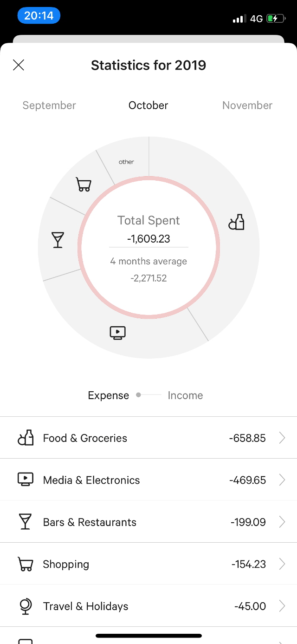This screenshot has width=297, height=644.
Task: Switch to the November tab
Action: coord(247,105)
